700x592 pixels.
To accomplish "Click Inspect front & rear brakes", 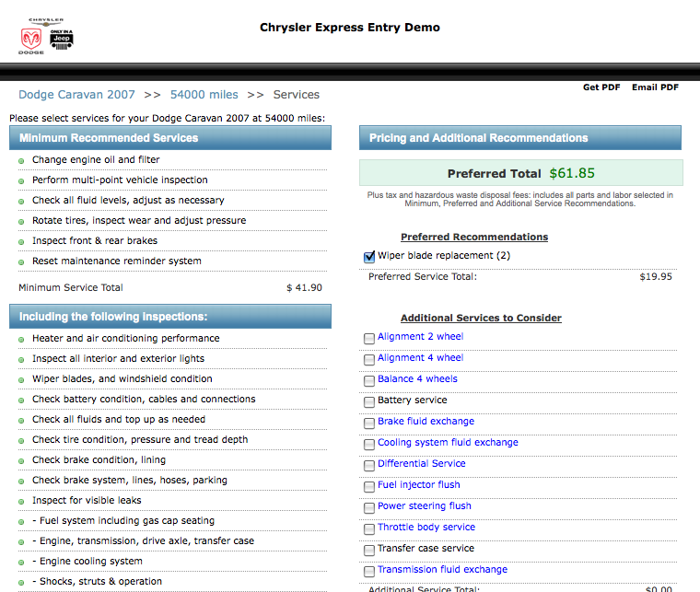I will [95, 240].
